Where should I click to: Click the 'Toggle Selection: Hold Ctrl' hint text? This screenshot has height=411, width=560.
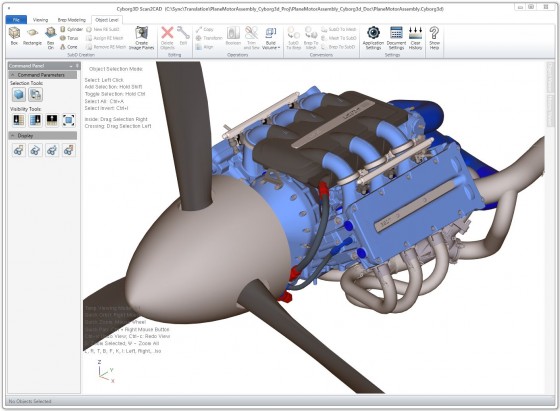click(x=115, y=94)
